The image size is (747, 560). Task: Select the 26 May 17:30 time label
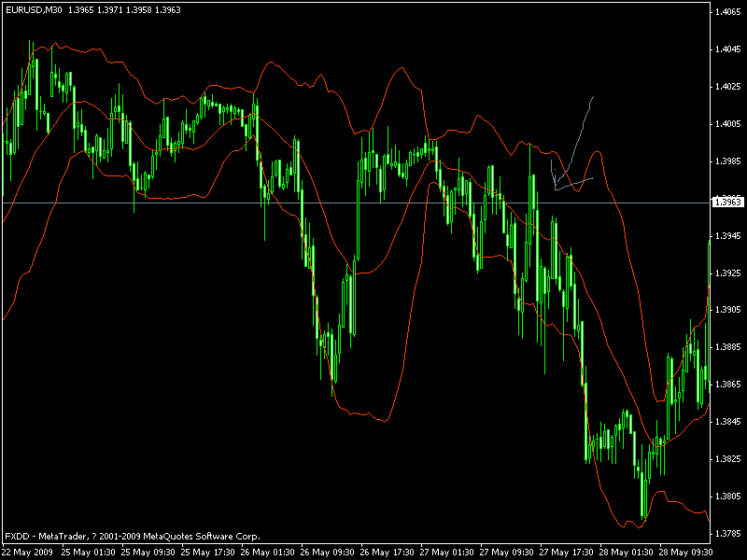387,553
